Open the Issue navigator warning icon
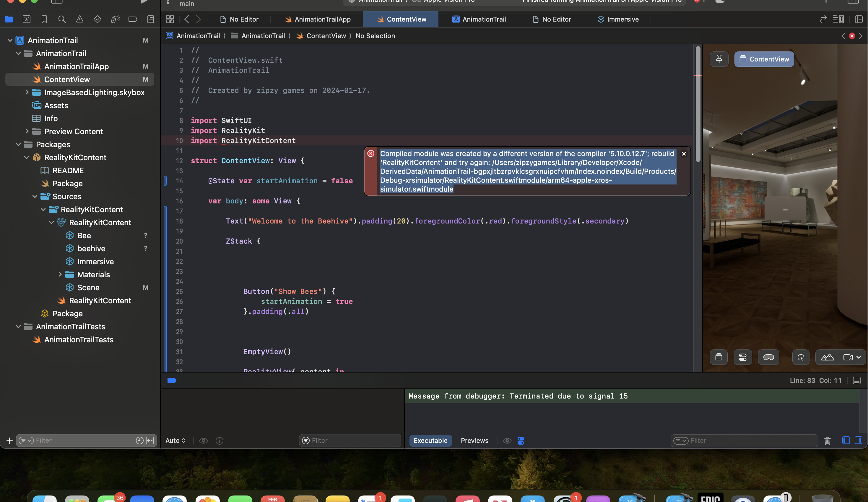This screenshot has width=868, height=502. 79,19
